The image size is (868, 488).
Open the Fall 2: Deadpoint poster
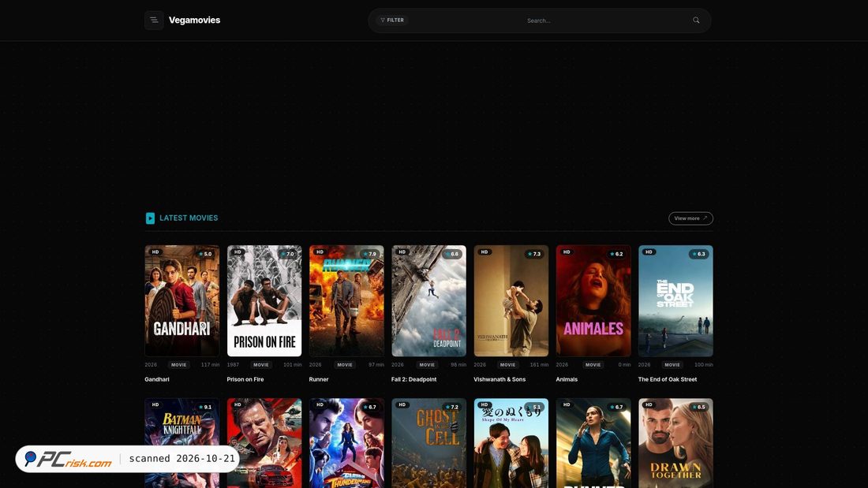[x=429, y=301]
